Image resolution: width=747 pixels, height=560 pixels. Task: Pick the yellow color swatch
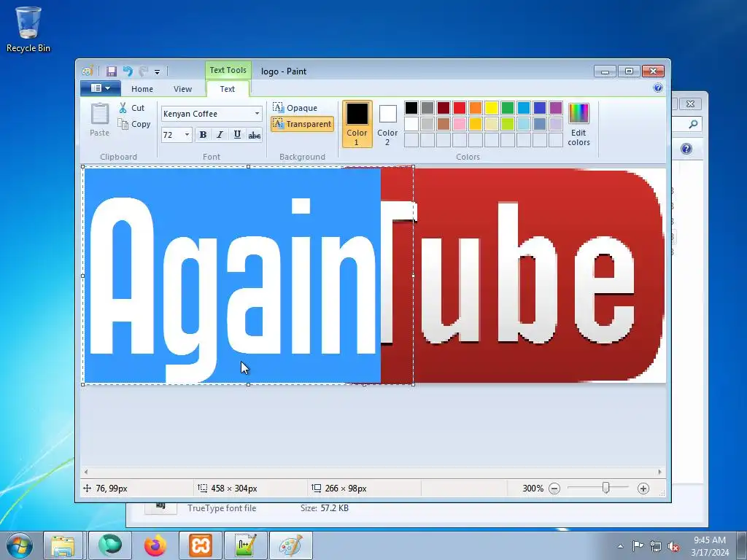[x=491, y=108]
